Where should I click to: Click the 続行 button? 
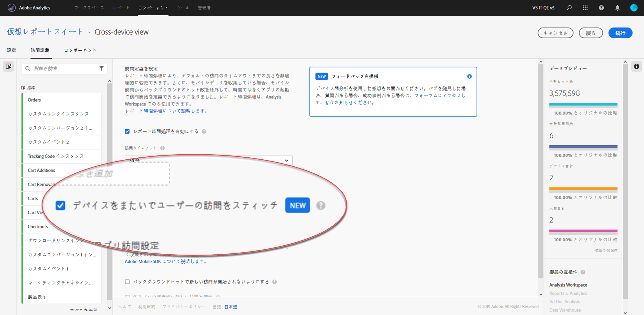tap(620, 33)
